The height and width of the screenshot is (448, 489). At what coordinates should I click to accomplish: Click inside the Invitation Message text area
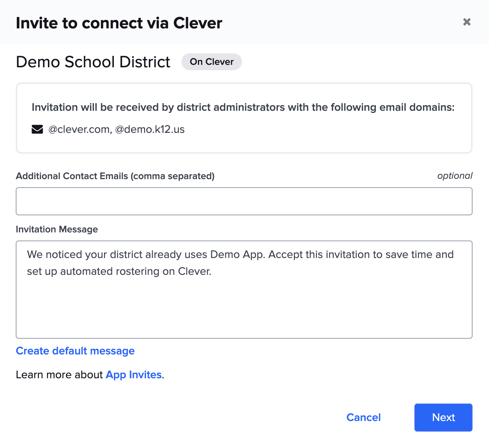[x=244, y=305]
